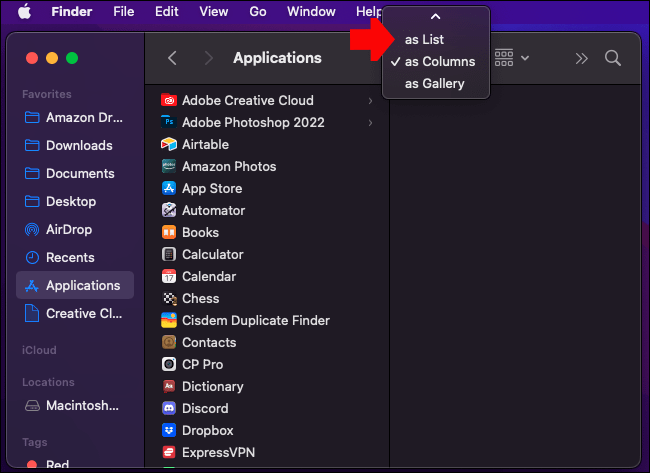This screenshot has width=650, height=473.
Task: Go back with the left chevron button
Action: tap(172, 58)
